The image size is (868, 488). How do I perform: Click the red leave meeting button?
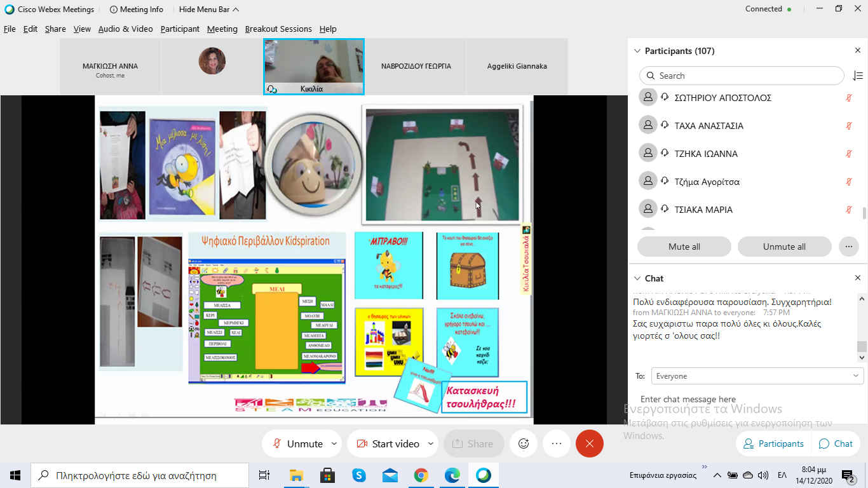[x=590, y=444]
